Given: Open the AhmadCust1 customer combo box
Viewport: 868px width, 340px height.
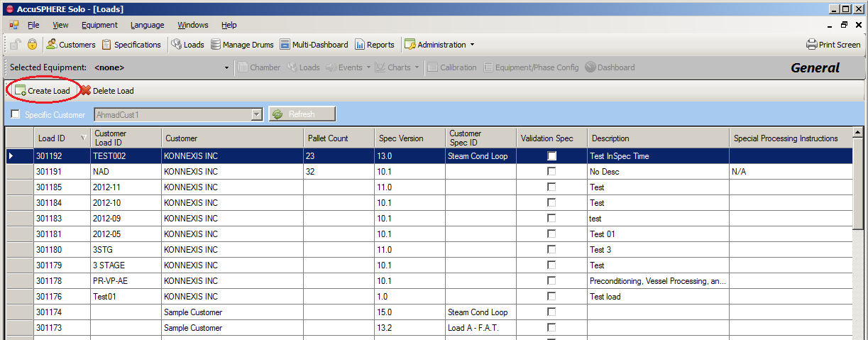Looking at the screenshot, I should tap(256, 114).
